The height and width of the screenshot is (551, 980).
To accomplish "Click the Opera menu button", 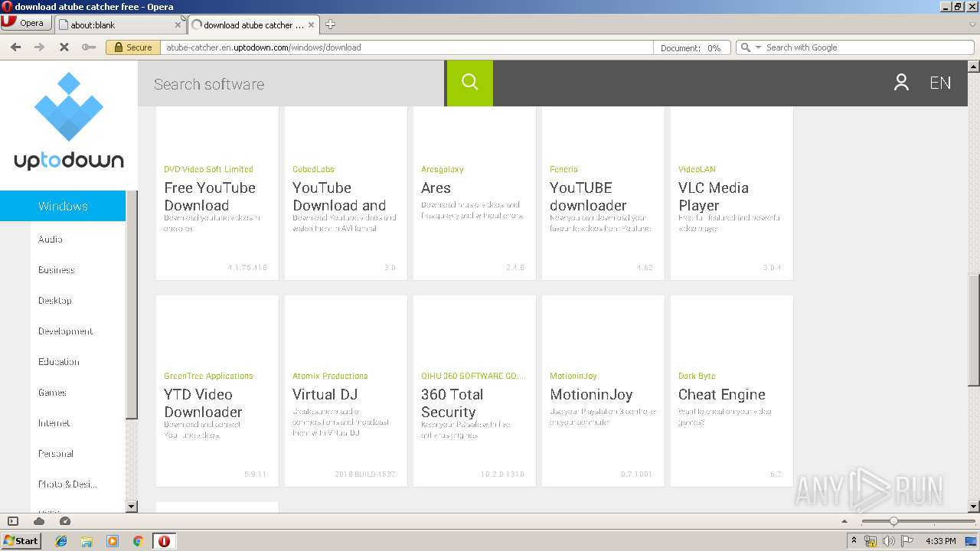I will pyautogui.click(x=27, y=23).
